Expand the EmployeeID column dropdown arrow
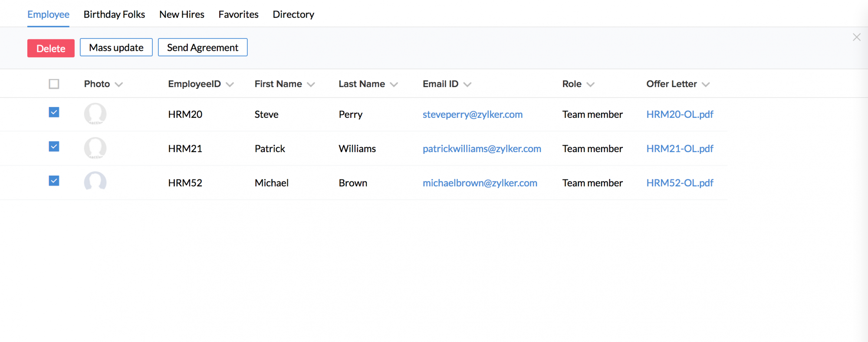This screenshot has height=342, width=868. (x=230, y=85)
